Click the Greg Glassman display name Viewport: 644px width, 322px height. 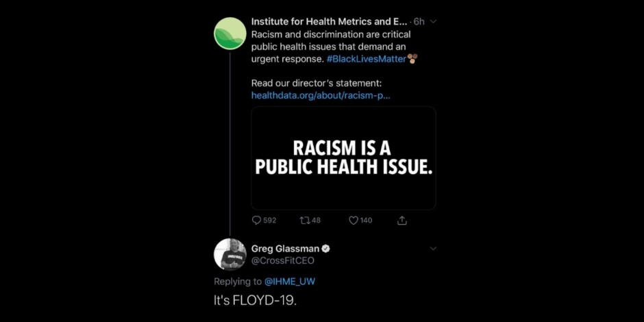click(285, 249)
